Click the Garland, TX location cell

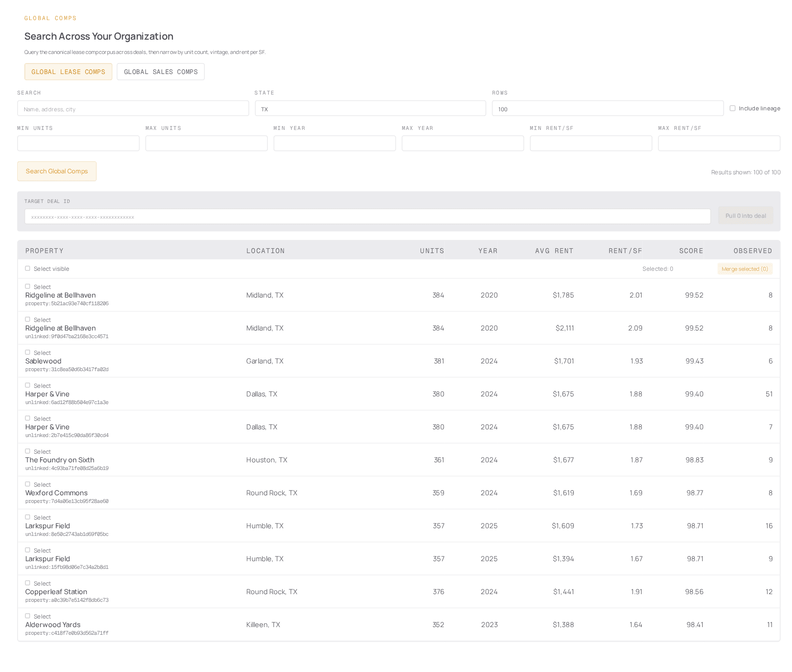[x=265, y=361]
